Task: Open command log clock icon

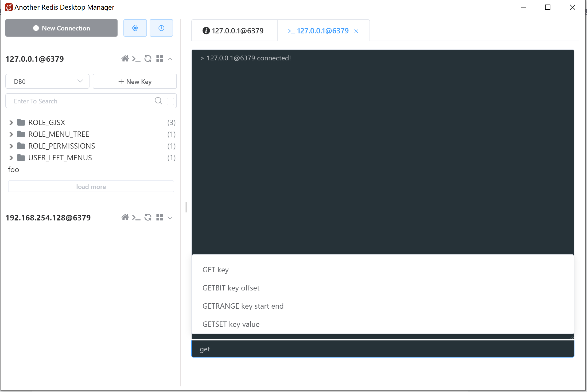Action: tap(161, 28)
